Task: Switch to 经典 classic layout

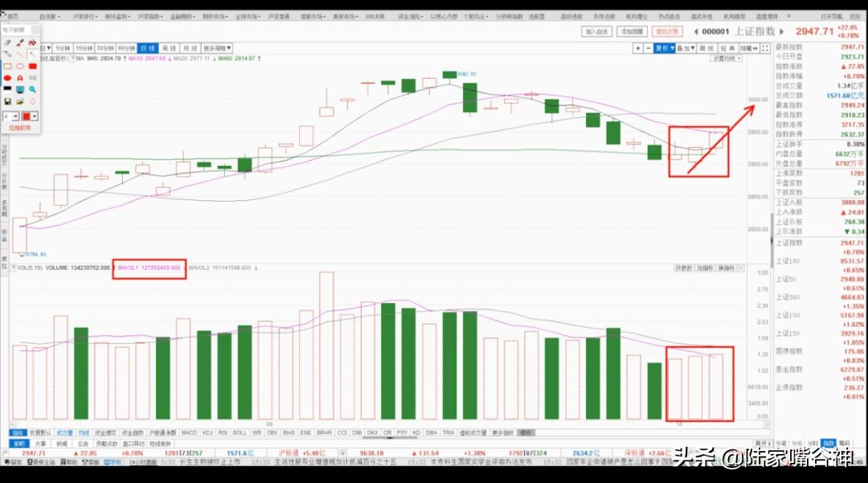Action: (x=728, y=48)
